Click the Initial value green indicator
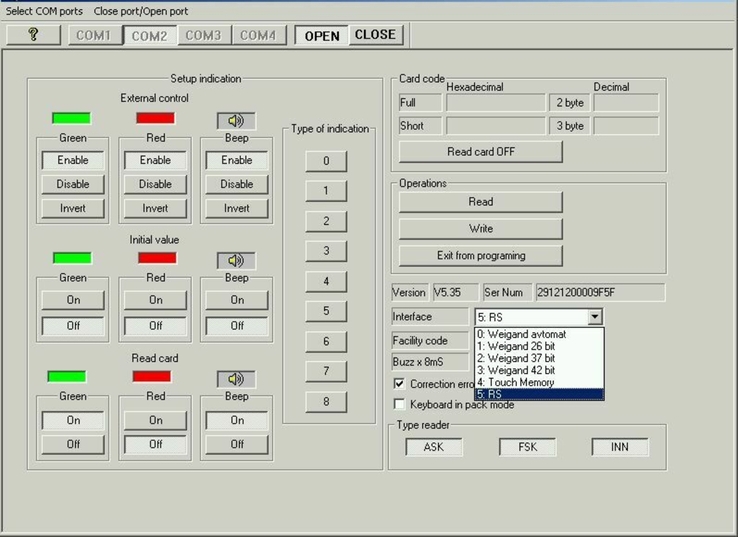 tap(72, 258)
